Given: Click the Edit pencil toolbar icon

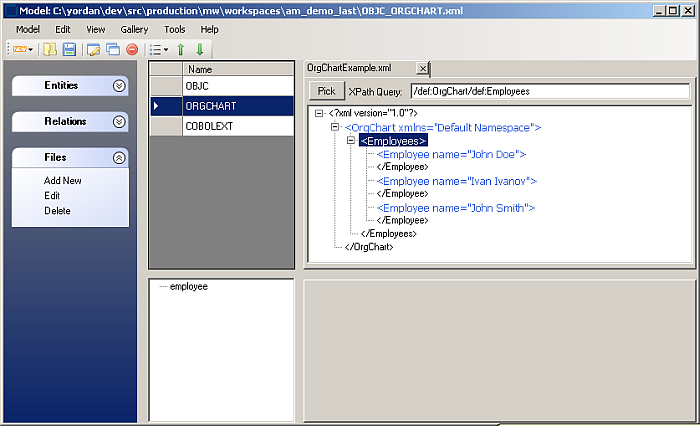Looking at the screenshot, I should point(94,49).
